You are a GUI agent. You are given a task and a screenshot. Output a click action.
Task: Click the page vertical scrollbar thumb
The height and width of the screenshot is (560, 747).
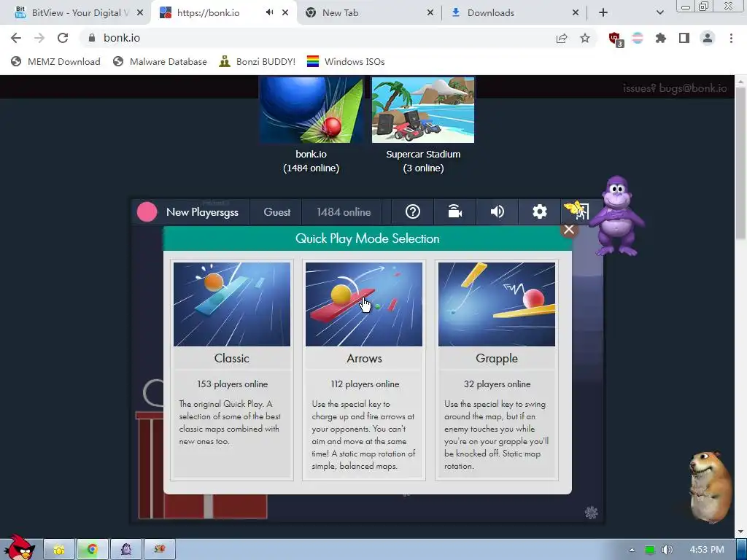(x=741, y=162)
